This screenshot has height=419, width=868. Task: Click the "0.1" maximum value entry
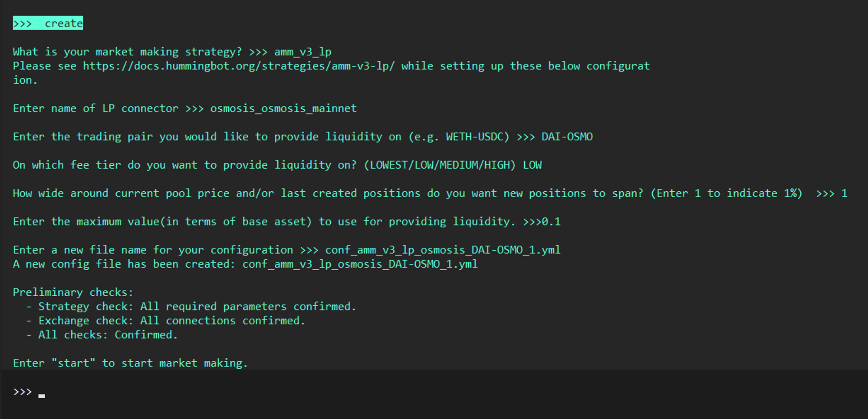(x=551, y=222)
